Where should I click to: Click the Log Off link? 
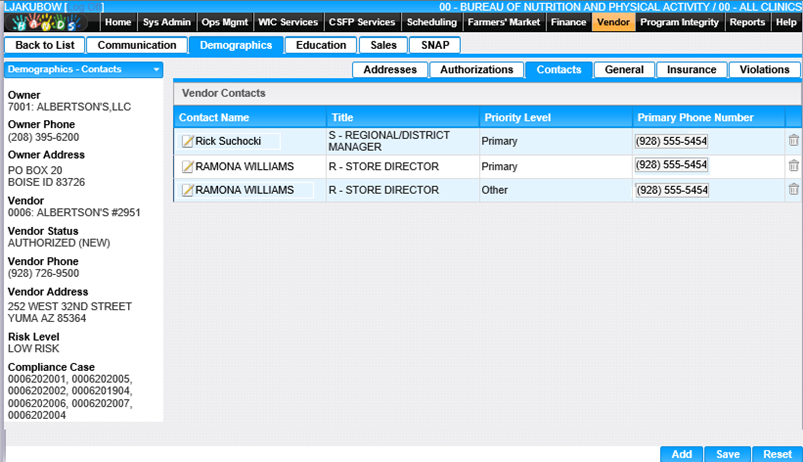[85, 7]
